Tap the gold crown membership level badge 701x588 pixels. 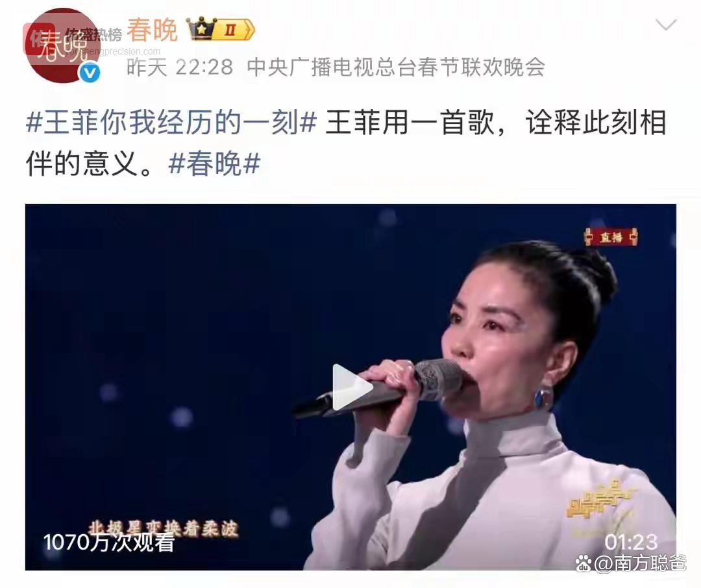click(221, 30)
